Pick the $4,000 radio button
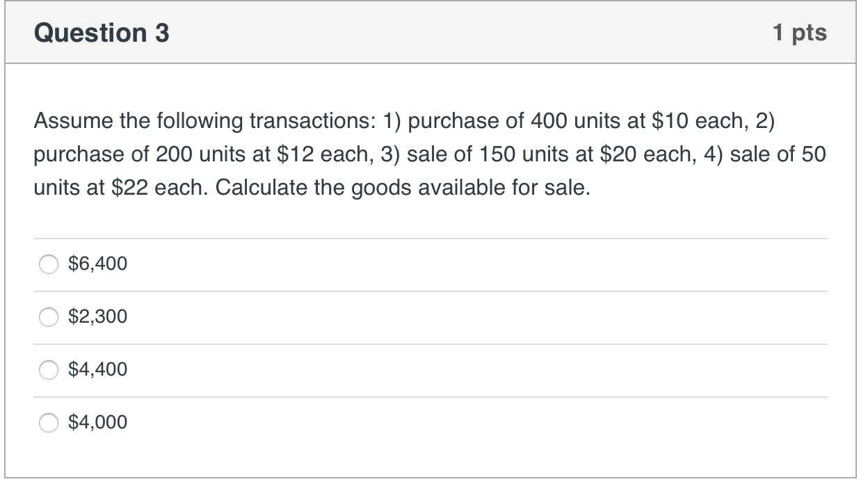Screen dimensions: 868x491 [49, 423]
